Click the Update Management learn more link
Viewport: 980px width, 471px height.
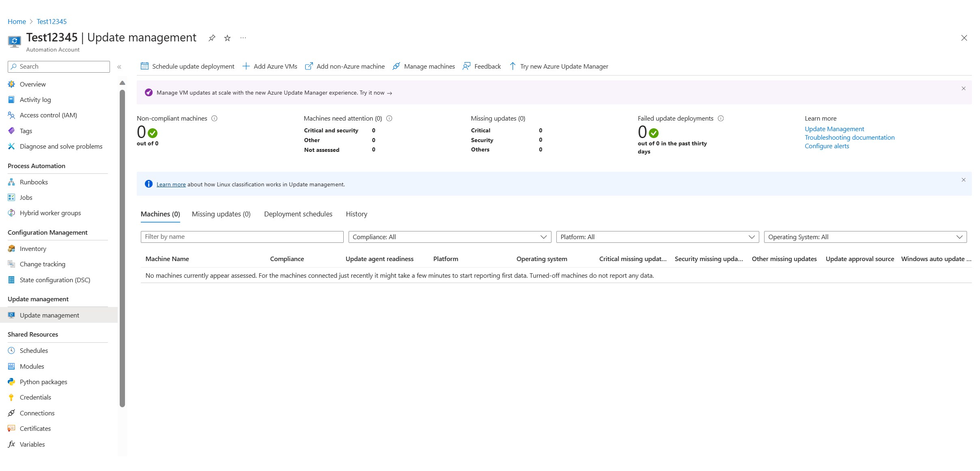click(834, 129)
